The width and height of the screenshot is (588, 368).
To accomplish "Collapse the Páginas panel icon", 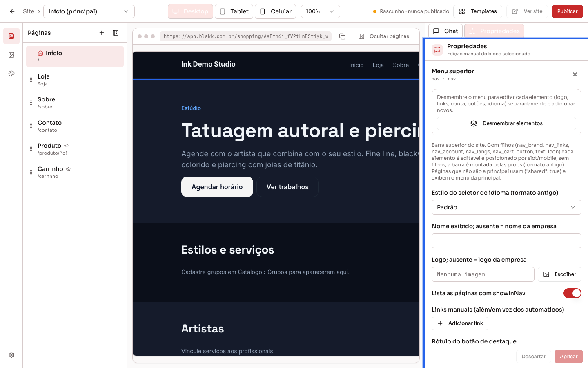I will click(x=116, y=33).
